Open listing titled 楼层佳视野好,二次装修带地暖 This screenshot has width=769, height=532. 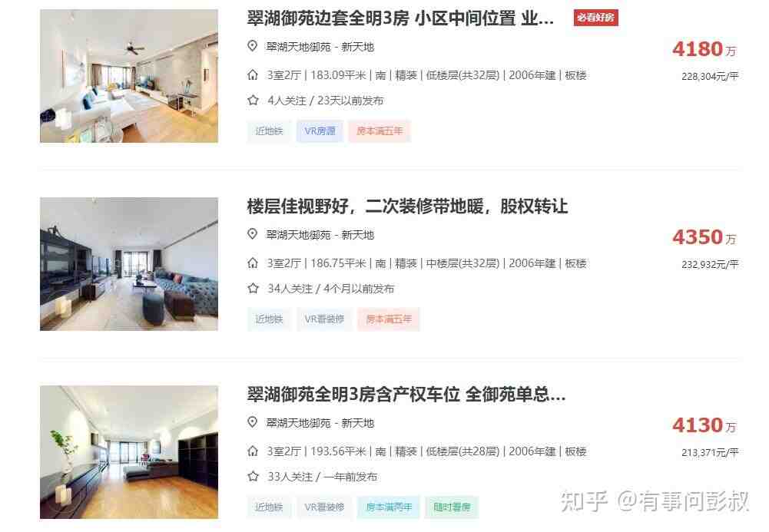pyautogui.click(x=407, y=207)
